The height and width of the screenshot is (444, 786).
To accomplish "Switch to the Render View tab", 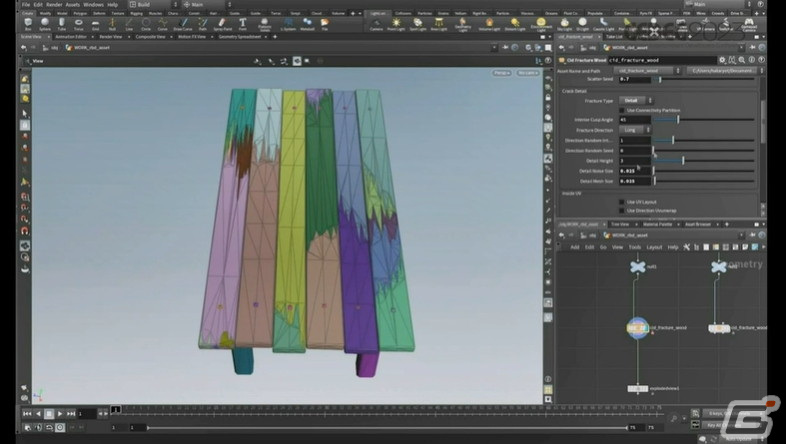I will (110, 37).
